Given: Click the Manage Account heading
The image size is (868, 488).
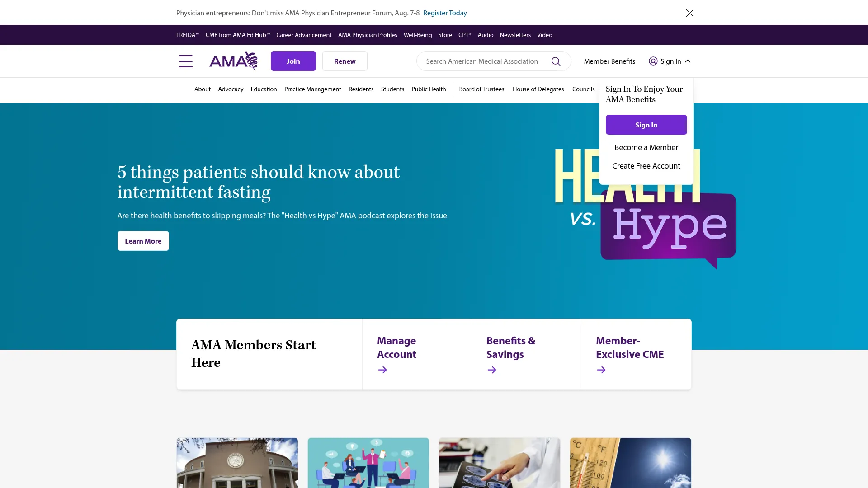Looking at the screenshot, I should 396,347.
